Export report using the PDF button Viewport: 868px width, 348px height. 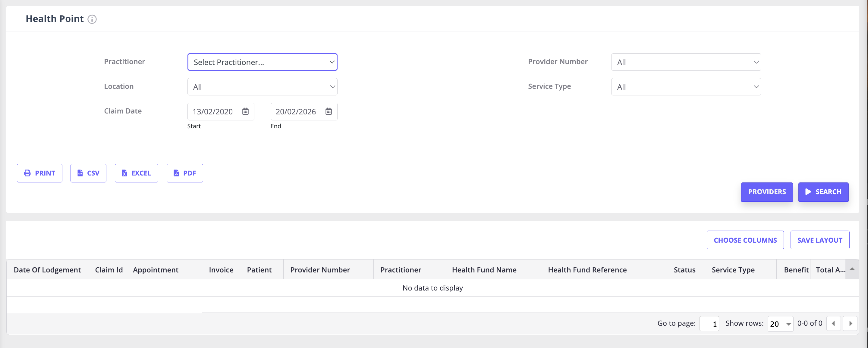pyautogui.click(x=185, y=173)
